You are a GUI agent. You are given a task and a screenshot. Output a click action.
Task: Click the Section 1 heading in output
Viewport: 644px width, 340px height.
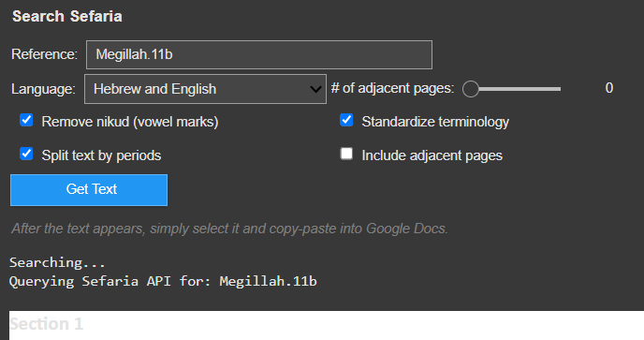46,324
